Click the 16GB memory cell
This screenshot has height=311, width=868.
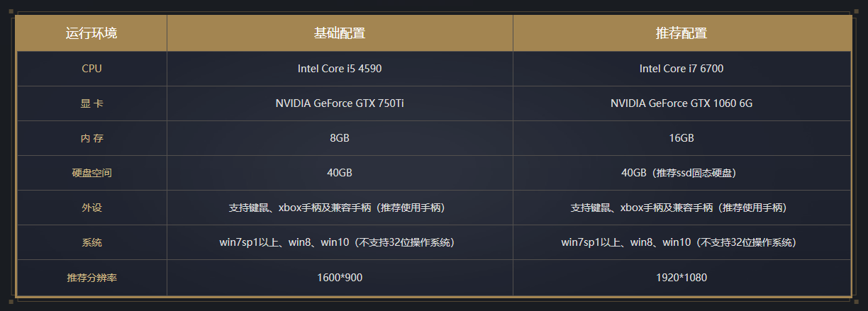(681, 138)
